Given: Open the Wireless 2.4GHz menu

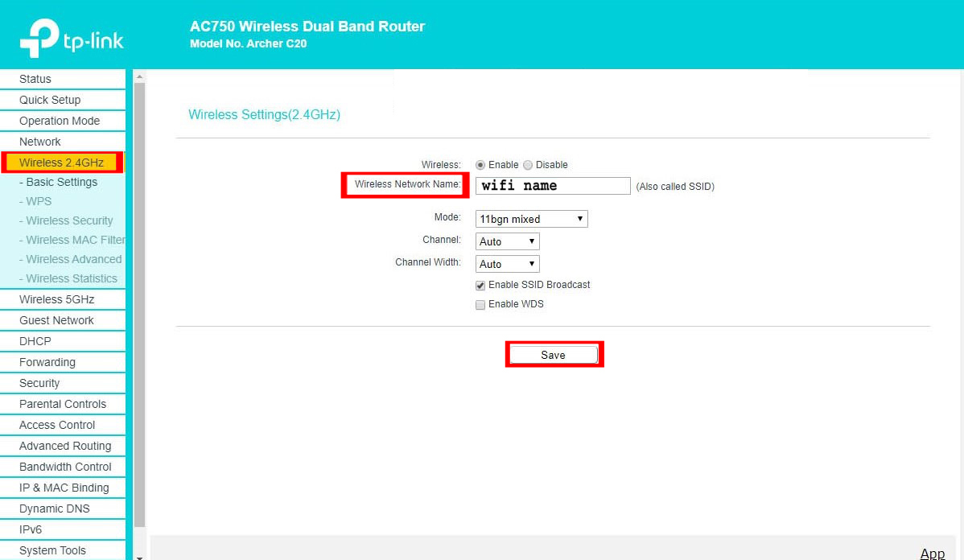Looking at the screenshot, I should pos(62,163).
